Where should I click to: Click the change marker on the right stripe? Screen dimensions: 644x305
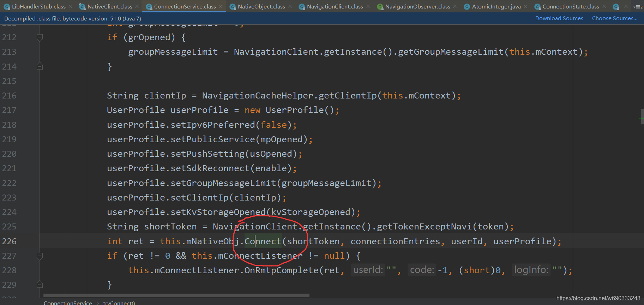coord(642,118)
